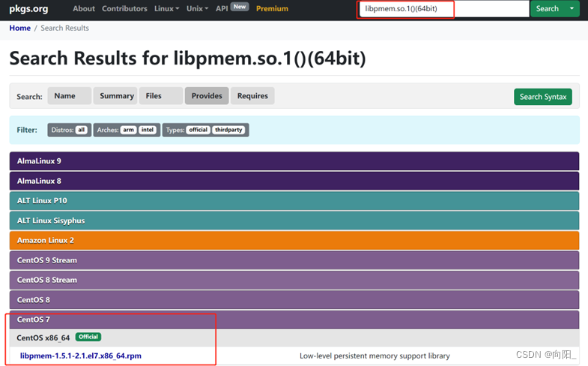Toggle the thirdparty type filter
Viewport: 588px width, 366px height.
pyautogui.click(x=228, y=130)
